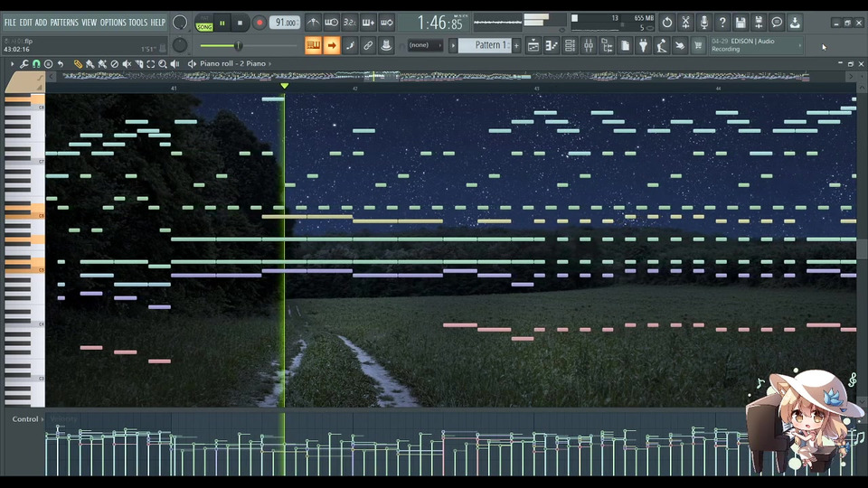Click the undo history icon
Viewport: 868px width, 488px height.
(667, 23)
